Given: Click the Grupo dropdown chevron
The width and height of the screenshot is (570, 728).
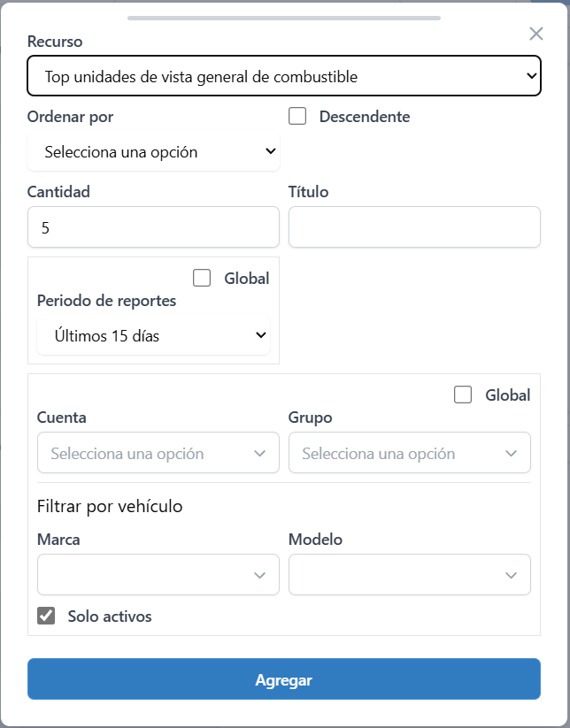Looking at the screenshot, I should tap(511, 452).
